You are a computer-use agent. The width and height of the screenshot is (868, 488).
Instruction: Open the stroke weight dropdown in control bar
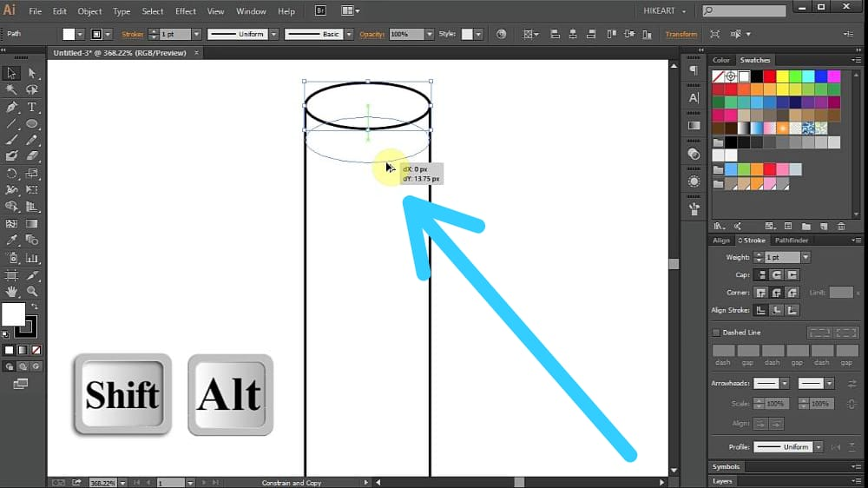click(196, 35)
